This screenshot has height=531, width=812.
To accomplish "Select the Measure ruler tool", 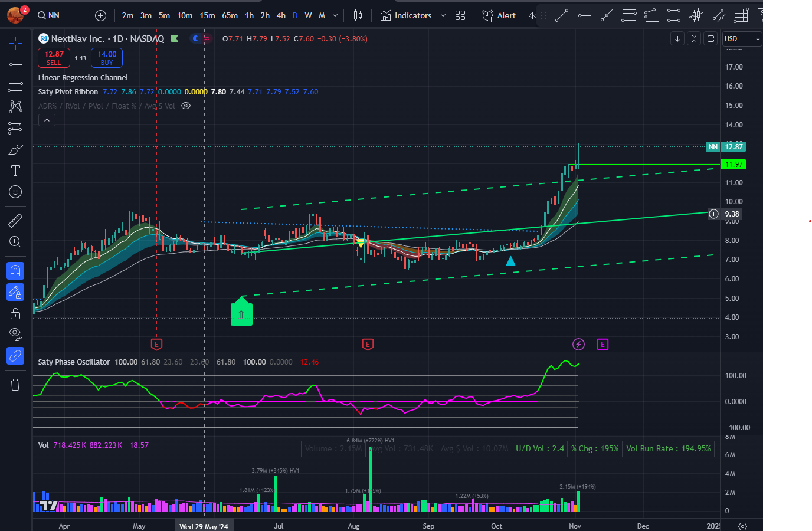I will (x=15, y=220).
